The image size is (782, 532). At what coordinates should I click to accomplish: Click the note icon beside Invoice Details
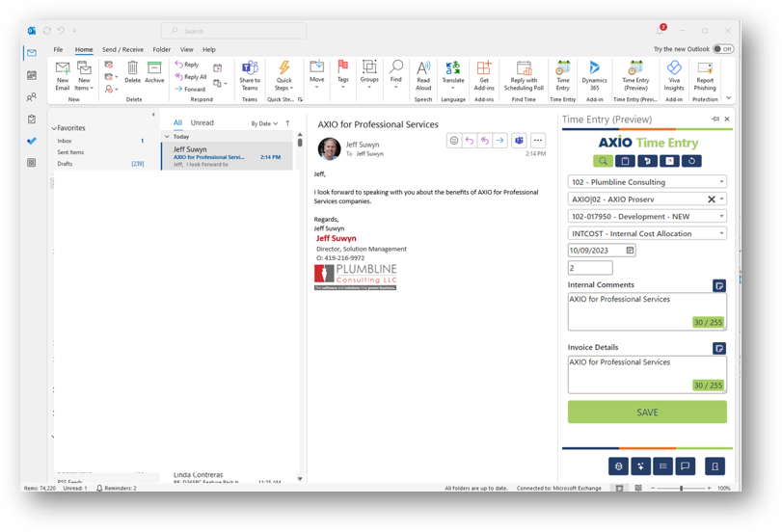(x=719, y=348)
